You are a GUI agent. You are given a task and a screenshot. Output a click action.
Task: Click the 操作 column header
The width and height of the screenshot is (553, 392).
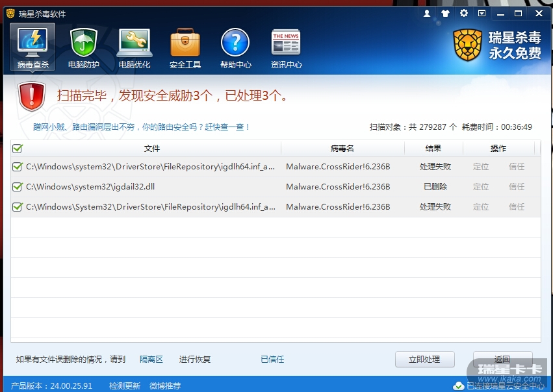(x=498, y=148)
